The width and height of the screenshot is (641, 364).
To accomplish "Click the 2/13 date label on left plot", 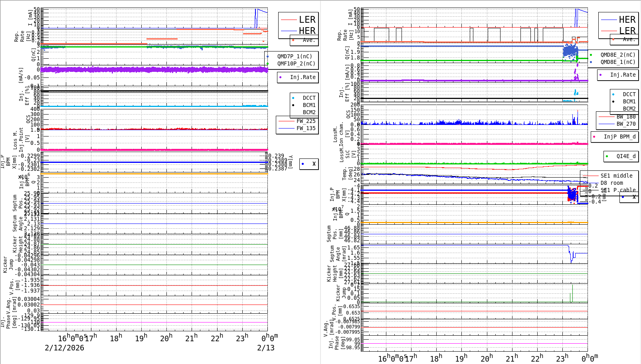I will (x=265, y=348).
